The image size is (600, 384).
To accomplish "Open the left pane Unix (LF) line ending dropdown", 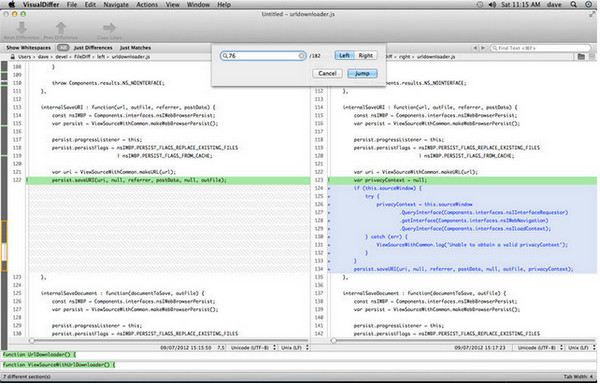I will (x=295, y=348).
